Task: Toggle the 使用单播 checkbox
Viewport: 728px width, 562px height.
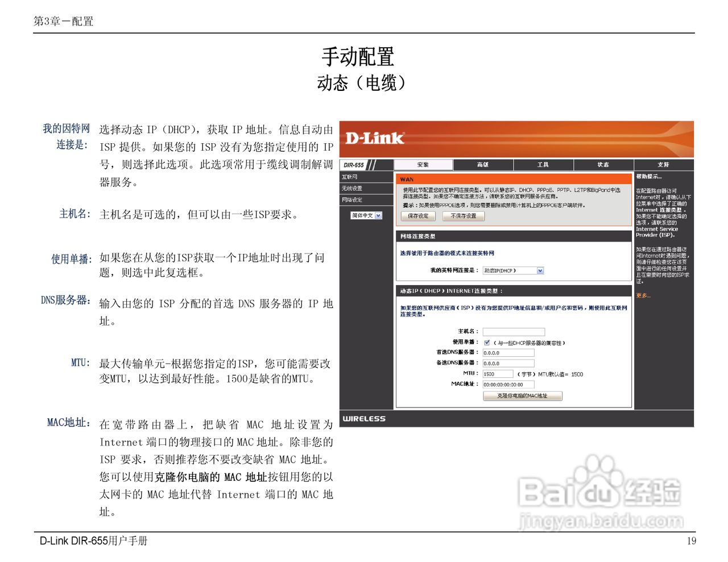Action: click(x=487, y=343)
